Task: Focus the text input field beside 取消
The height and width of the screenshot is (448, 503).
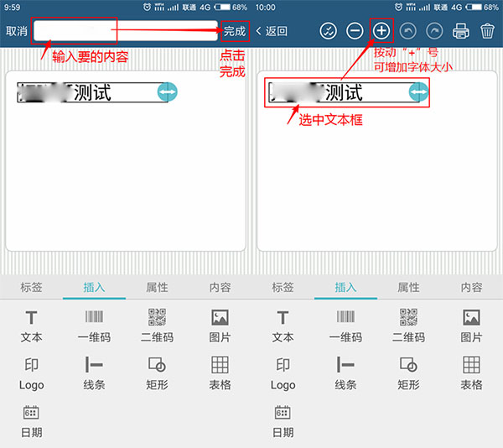Action: tap(124, 31)
